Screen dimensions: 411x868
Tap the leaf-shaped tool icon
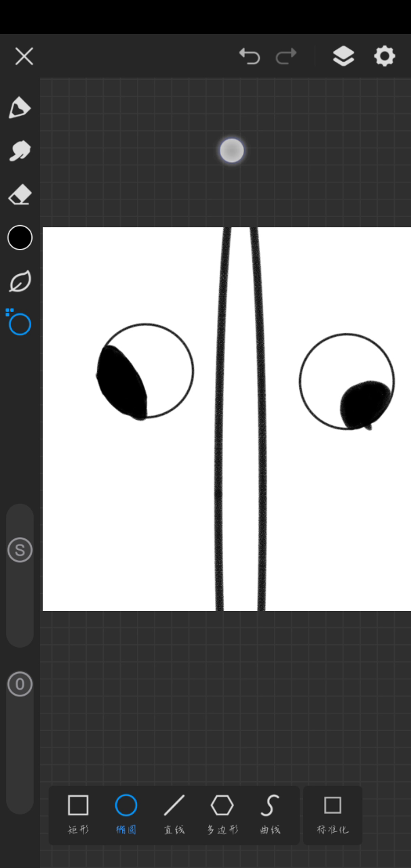(x=20, y=281)
